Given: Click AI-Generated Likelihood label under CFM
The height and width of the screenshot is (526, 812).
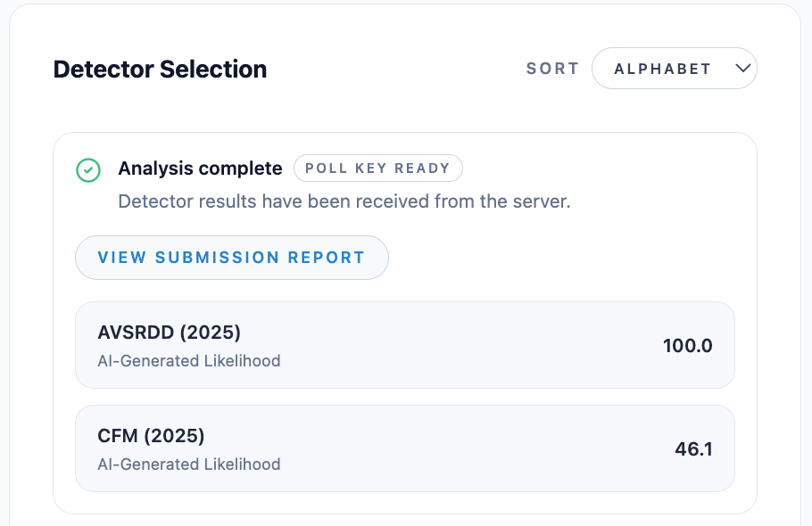Looking at the screenshot, I should [188, 464].
